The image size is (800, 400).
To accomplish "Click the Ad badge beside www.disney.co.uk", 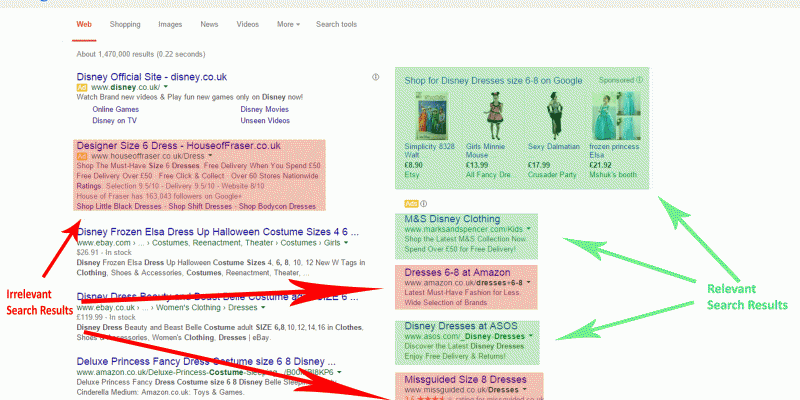I will tap(82, 88).
